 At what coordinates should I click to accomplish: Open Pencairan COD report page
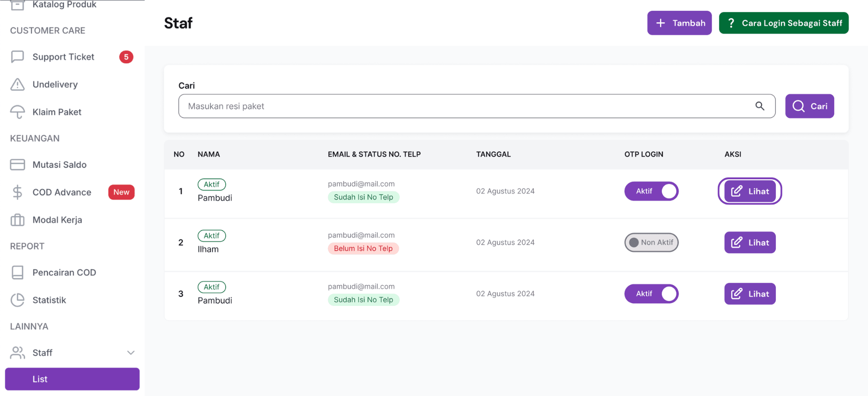coord(64,272)
